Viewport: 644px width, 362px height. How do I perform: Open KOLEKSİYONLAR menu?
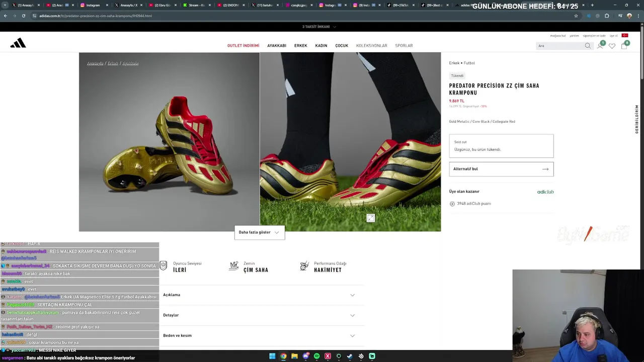pyautogui.click(x=372, y=46)
